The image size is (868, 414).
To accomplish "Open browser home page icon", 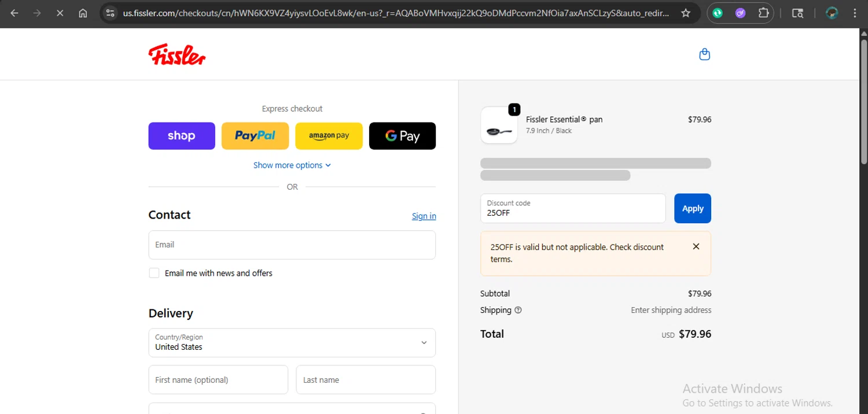I will [83, 13].
